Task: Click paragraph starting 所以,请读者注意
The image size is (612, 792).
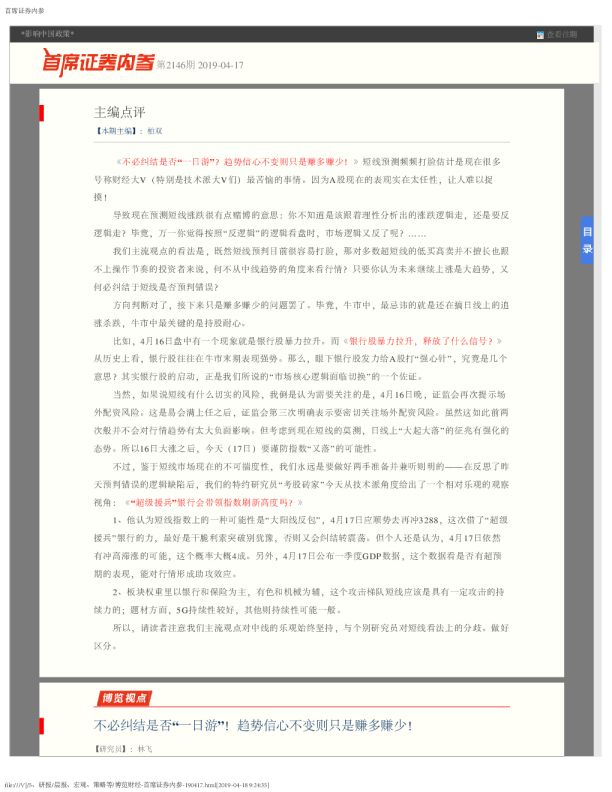Action: point(301,636)
